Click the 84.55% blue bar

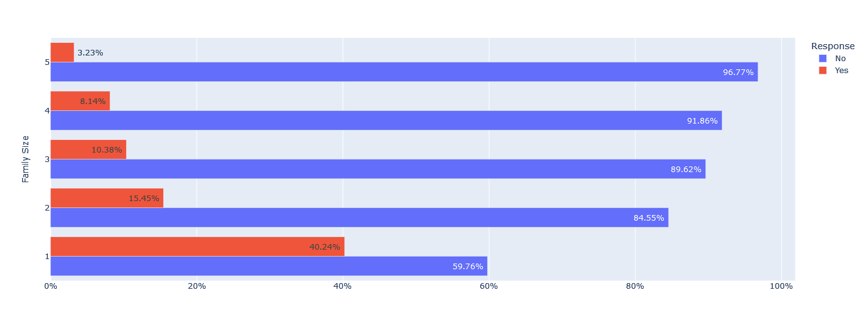click(x=359, y=218)
